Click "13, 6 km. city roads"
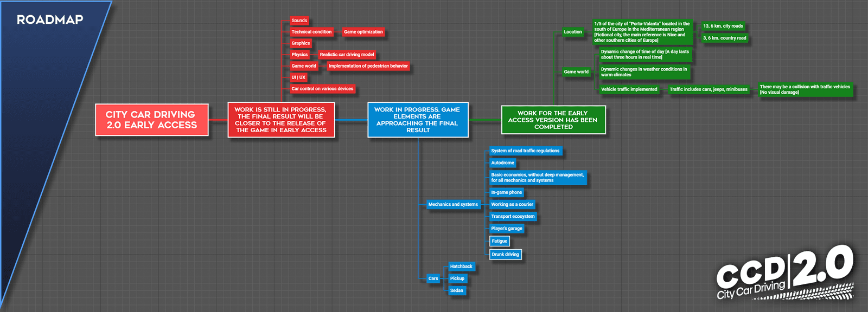The width and height of the screenshot is (868, 312). [723, 26]
